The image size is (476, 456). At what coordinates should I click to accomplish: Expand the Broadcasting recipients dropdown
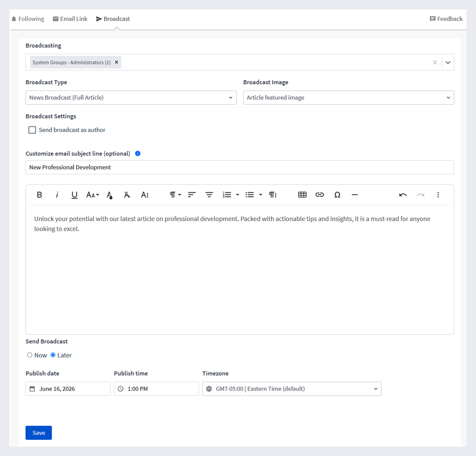(x=448, y=62)
